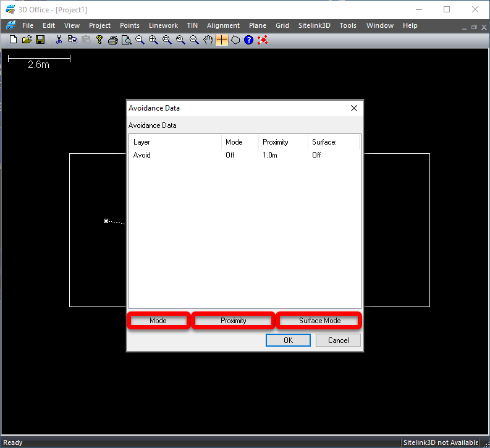Zoom in with the plus magnifier
The width and height of the screenshot is (490, 448).
click(153, 40)
